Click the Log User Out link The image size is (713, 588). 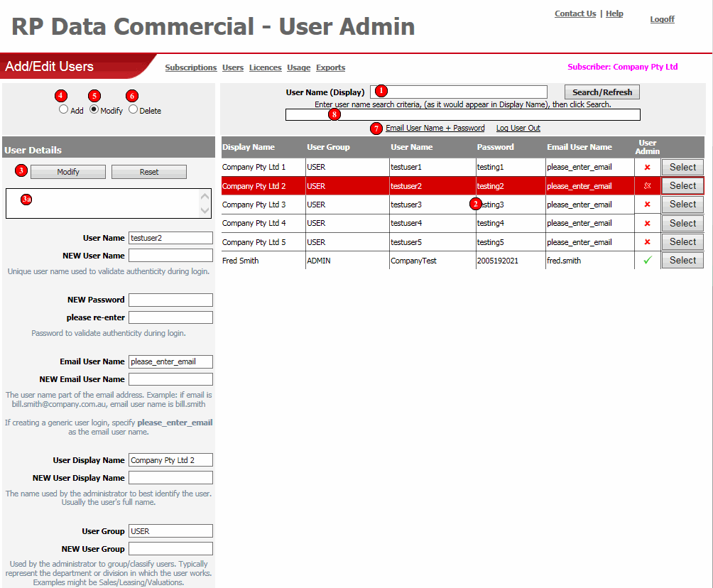(x=518, y=129)
